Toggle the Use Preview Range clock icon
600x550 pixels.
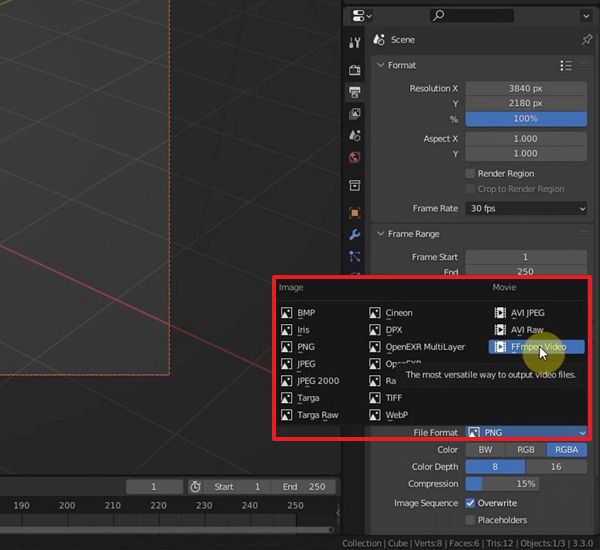[195, 487]
